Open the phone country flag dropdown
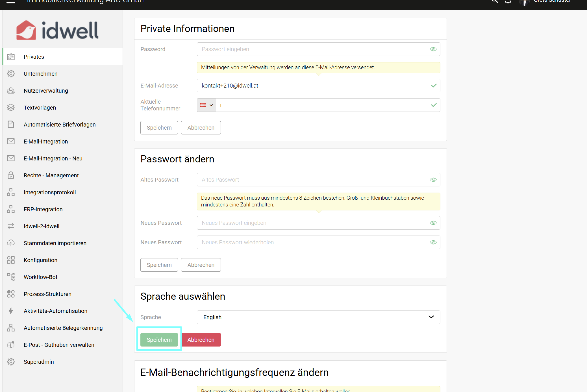 [x=206, y=105]
